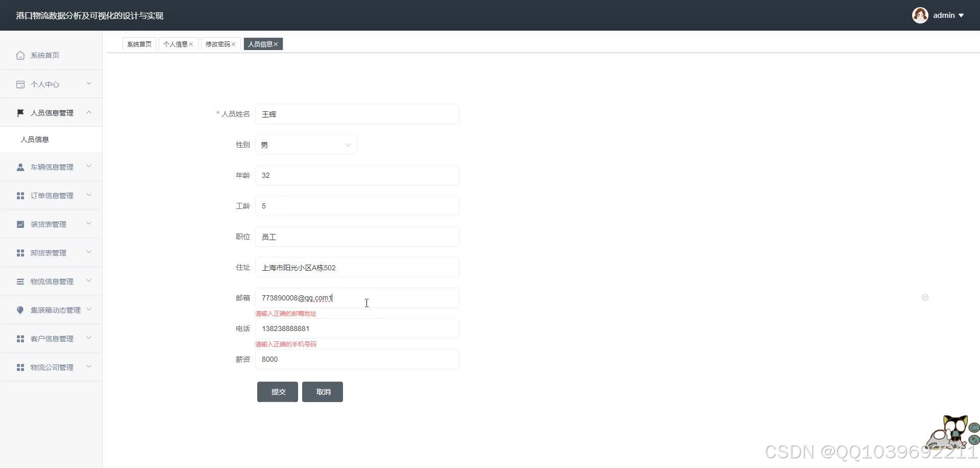Close the 人员信息 tab
980x468 pixels.
276,44
